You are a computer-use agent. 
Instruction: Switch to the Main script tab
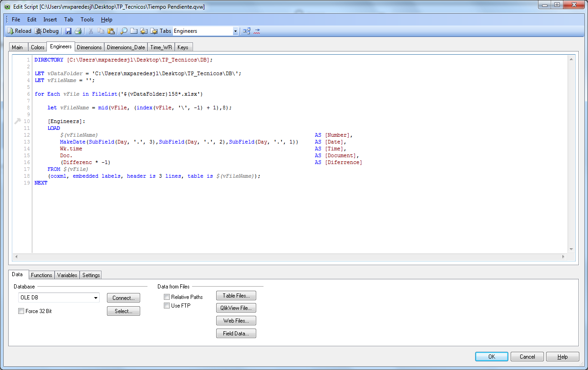point(17,47)
